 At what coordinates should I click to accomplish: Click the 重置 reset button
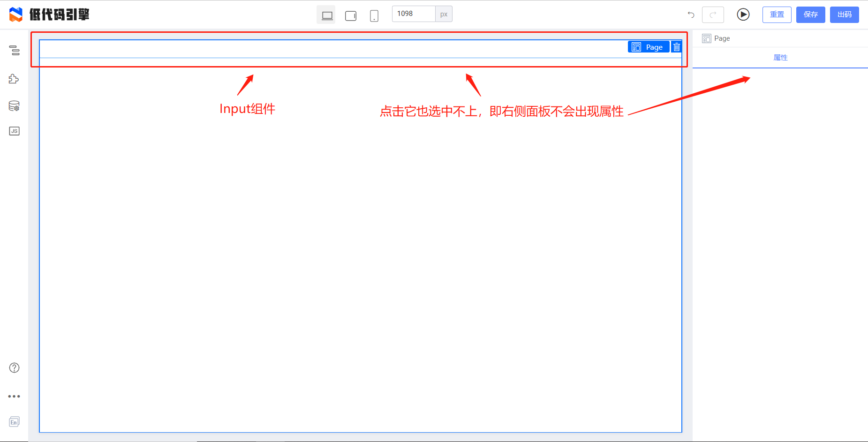[x=777, y=15]
